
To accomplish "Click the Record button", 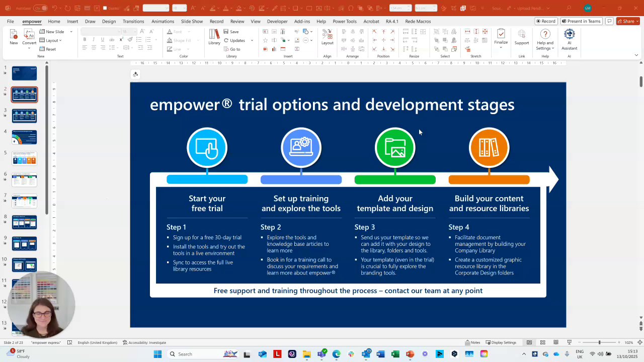I will click(x=546, y=21).
